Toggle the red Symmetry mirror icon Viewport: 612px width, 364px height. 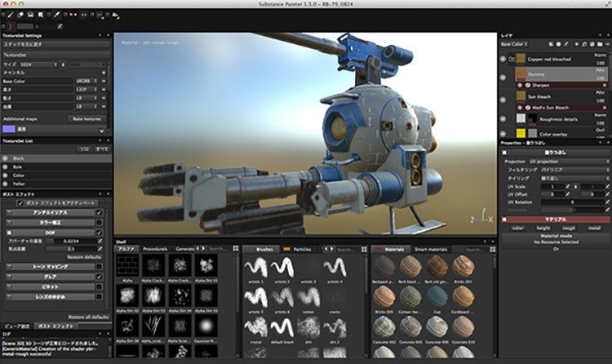[x=73, y=15]
